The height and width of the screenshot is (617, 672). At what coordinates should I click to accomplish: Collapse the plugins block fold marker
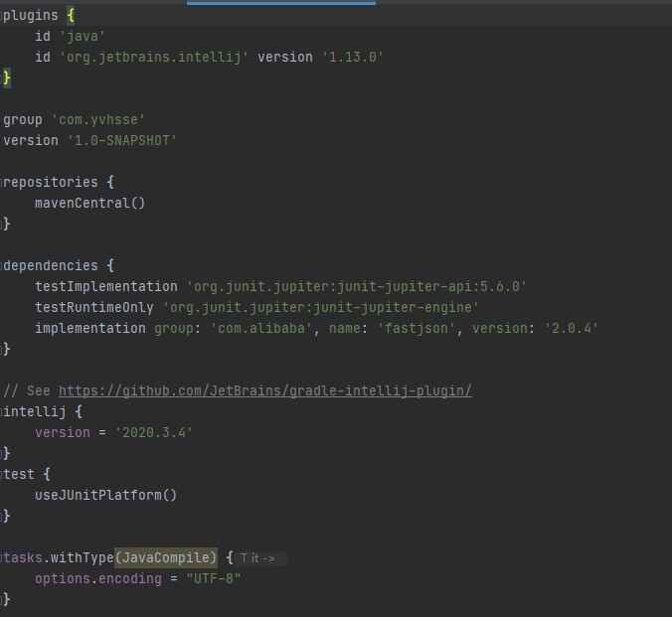pos(1,16)
